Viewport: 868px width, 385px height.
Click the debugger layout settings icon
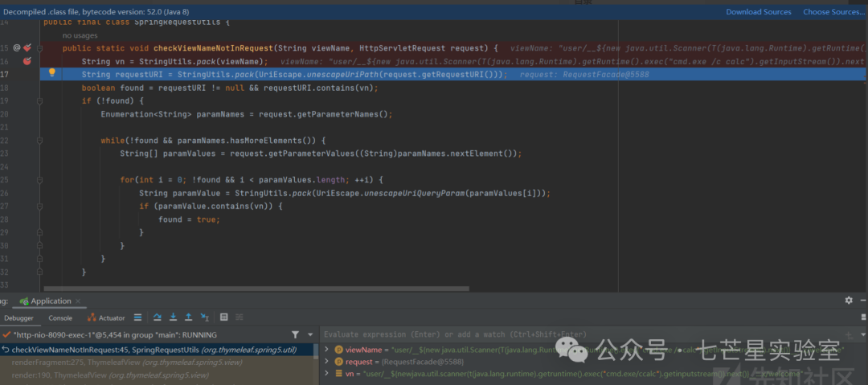coord(864,317)
